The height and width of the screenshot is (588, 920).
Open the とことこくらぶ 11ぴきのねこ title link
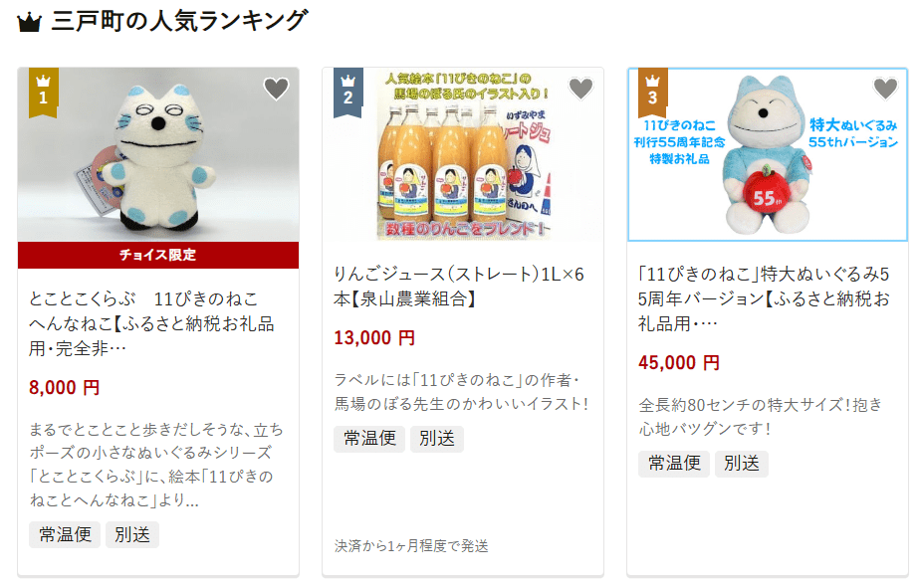pos(151,323)
